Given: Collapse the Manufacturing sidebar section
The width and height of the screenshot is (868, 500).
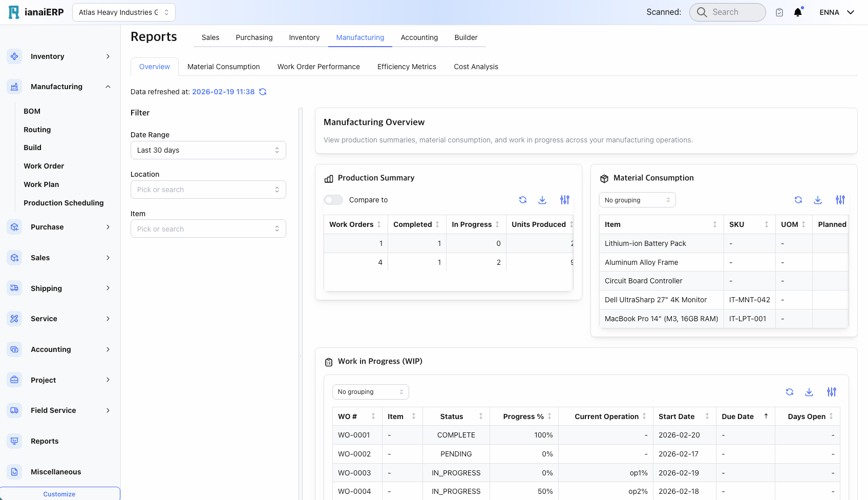Looking at the screenshot, I should (x=108, y=87).
